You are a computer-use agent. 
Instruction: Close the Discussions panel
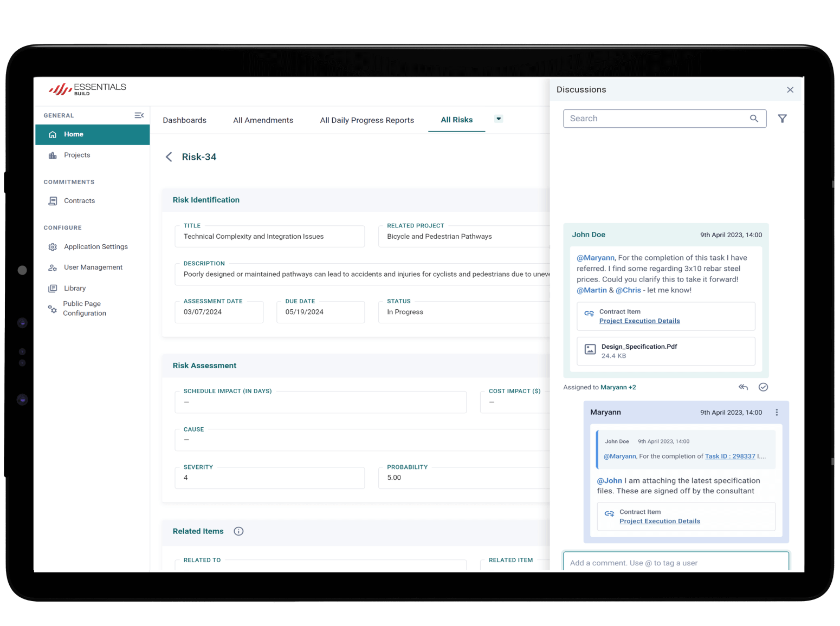point(790,90)
